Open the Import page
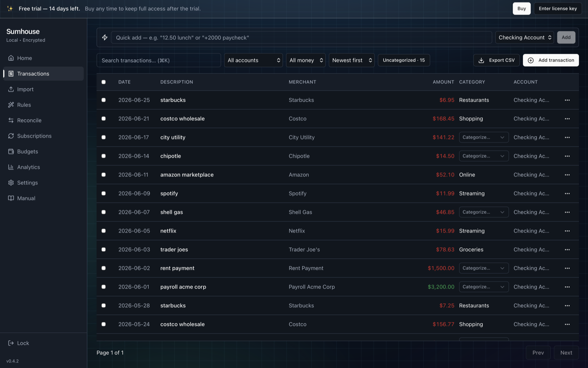This screenshot has width=588, height=368. click(x=43, y=89)
